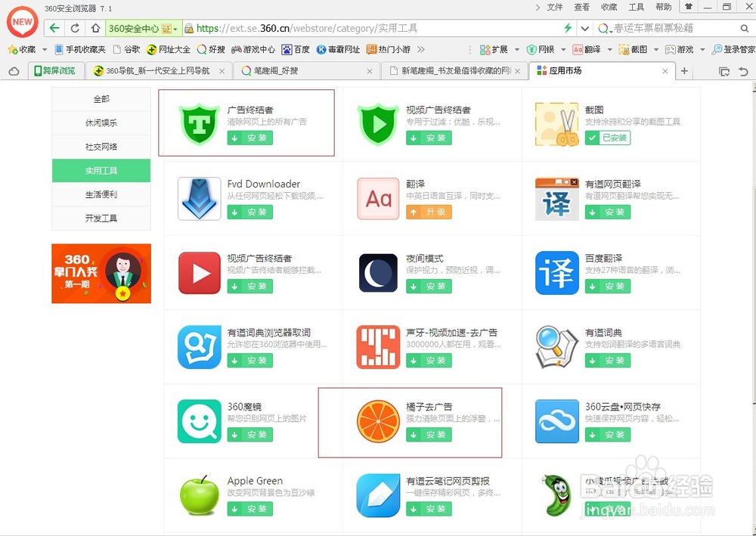Click the 360魔镜 smiley icon

(x=199, y=421)
